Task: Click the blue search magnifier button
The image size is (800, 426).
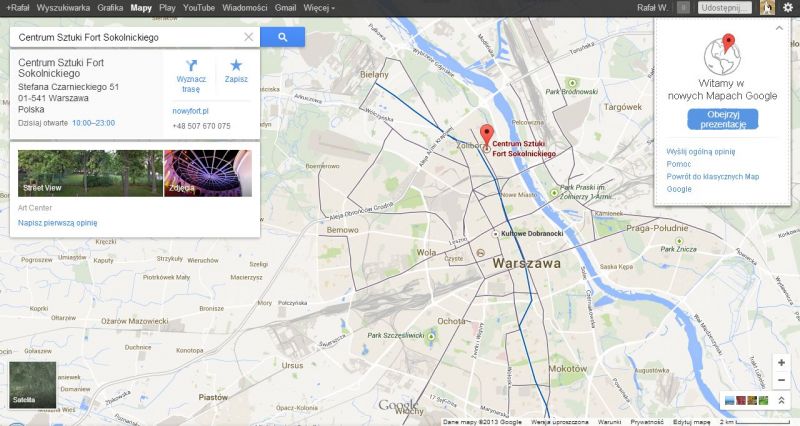Action: 282,37
